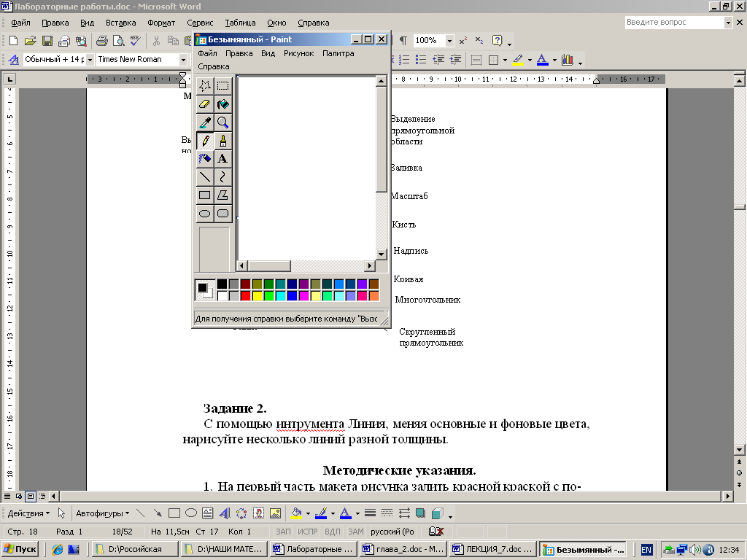Screen dimensions: 747x560
Task: Toggle extend selection ВДЛ in status bar
Action: (x=332, y=532)
